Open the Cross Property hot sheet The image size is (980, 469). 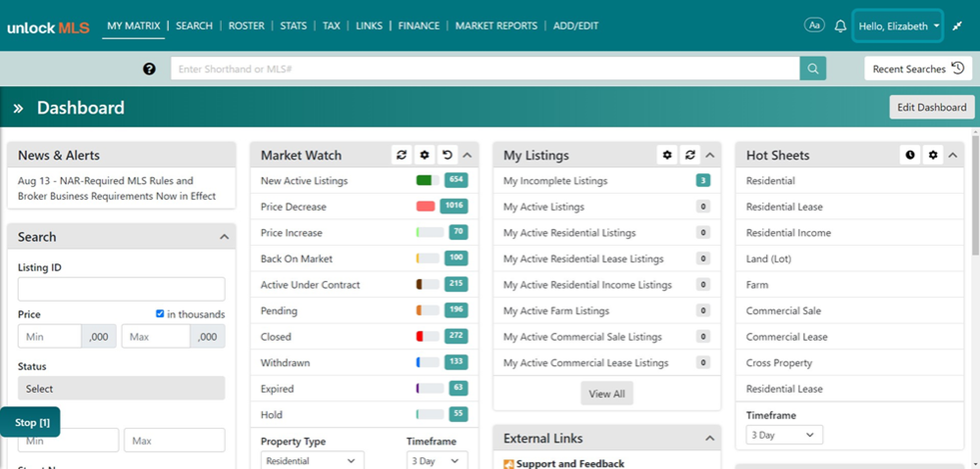(779, 363)
